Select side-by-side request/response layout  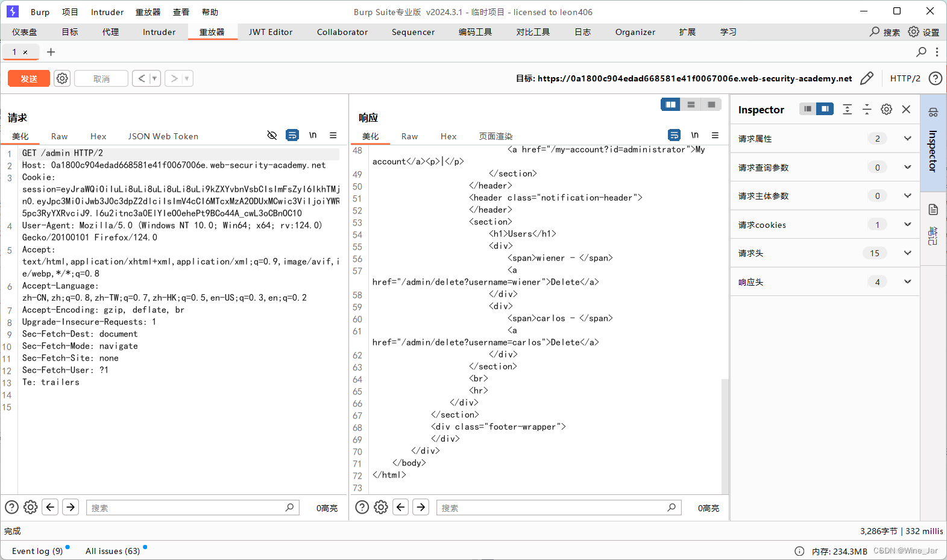click(670, 105)
